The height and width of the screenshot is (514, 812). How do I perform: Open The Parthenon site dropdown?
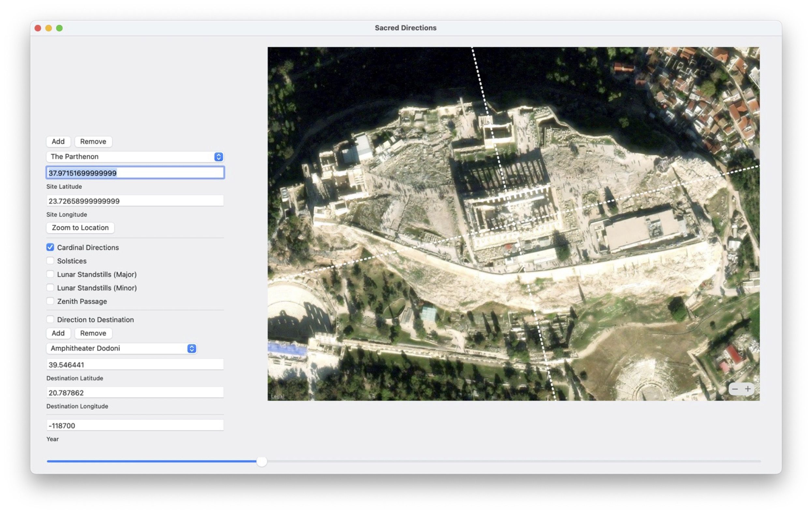click(135, 157)
